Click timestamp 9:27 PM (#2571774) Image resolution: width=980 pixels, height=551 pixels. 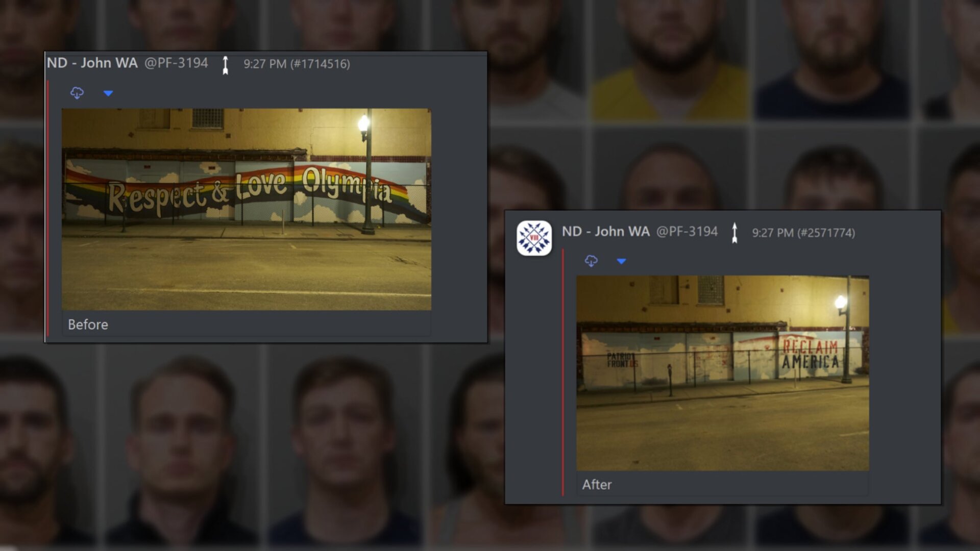[x=803, y=232]
